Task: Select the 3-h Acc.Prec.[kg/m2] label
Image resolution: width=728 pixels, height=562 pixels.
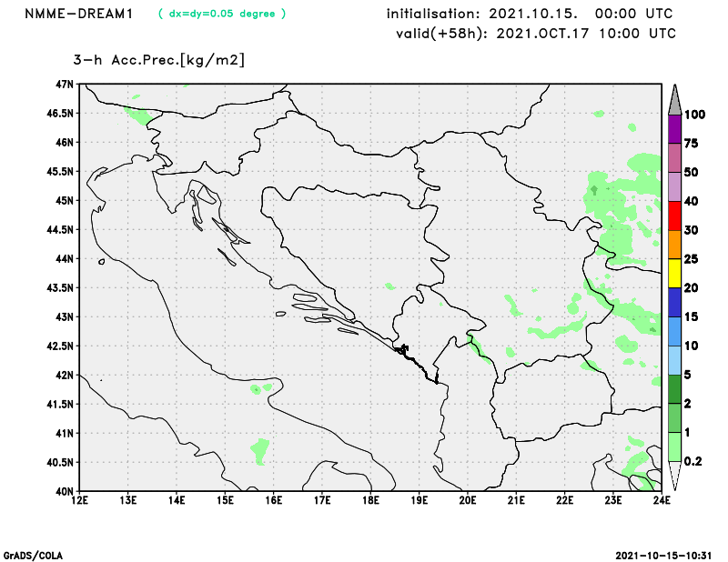Action: tap(159, 60)
